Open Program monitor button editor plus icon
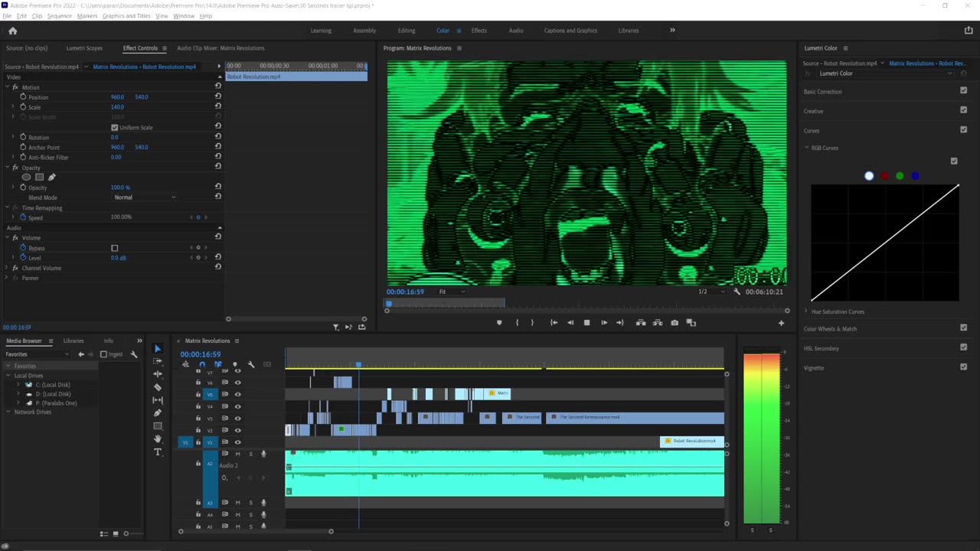This screenshot has height=551, width=980. [x=781, y=323]
